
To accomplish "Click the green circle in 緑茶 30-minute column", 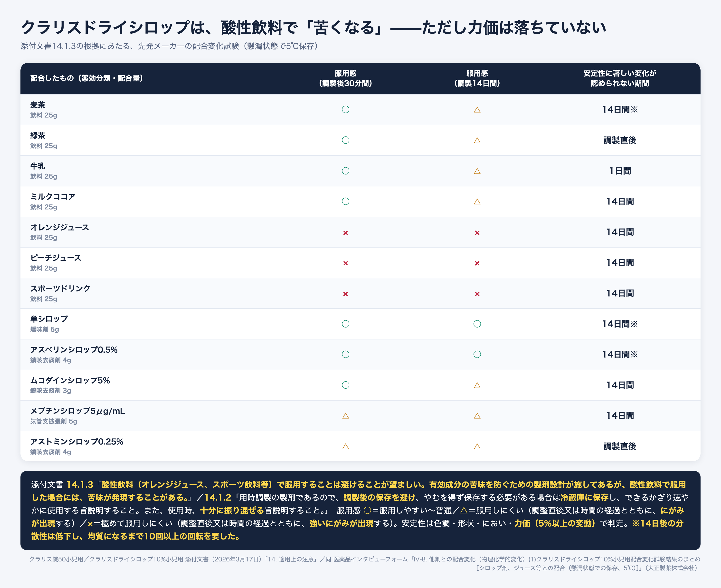I will click(345, 140).
